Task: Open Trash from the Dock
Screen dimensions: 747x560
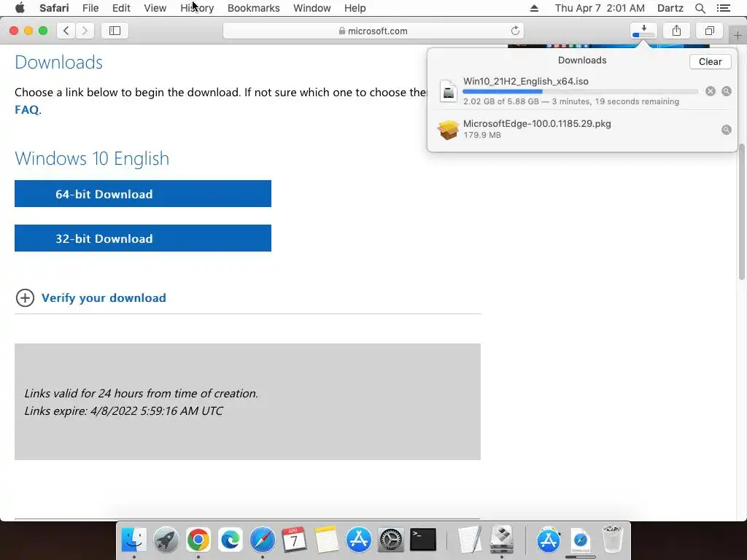Action: (613, 540)
